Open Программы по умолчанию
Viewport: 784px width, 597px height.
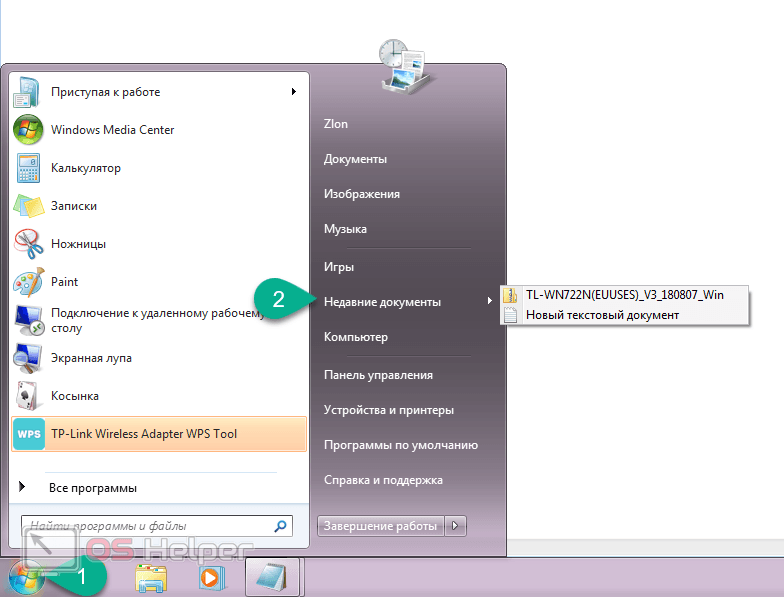pyautogui.click(x=401, y=445)
